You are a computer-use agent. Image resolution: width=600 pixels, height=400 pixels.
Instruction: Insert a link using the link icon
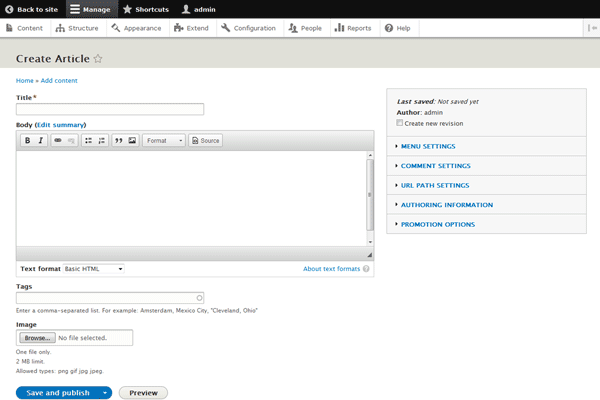pos(58,141)
